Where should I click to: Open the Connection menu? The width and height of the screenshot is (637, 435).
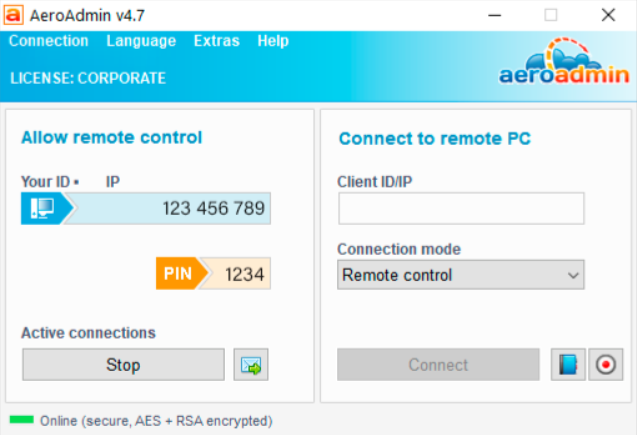tap(48, 41)
